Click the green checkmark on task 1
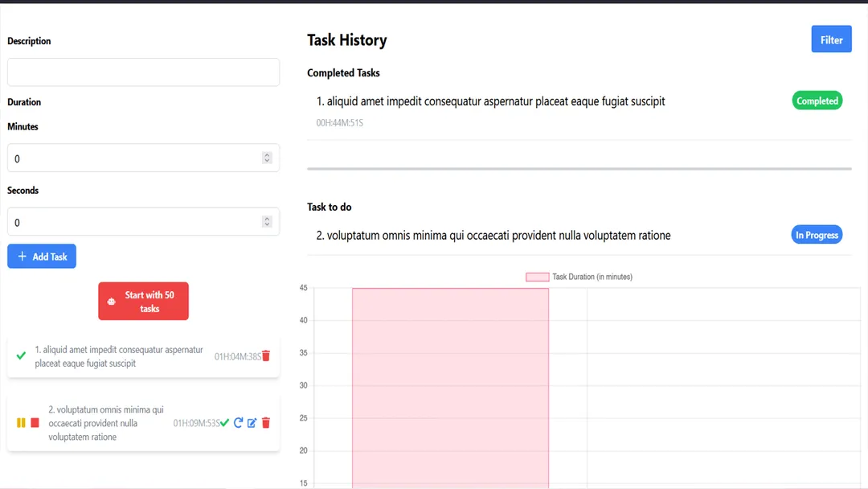This screenshot has width=868, height=489. click(x=20, y=355)
